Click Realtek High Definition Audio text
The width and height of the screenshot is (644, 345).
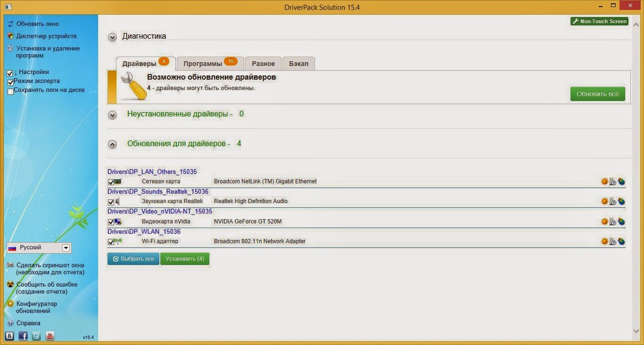point(251,201)
